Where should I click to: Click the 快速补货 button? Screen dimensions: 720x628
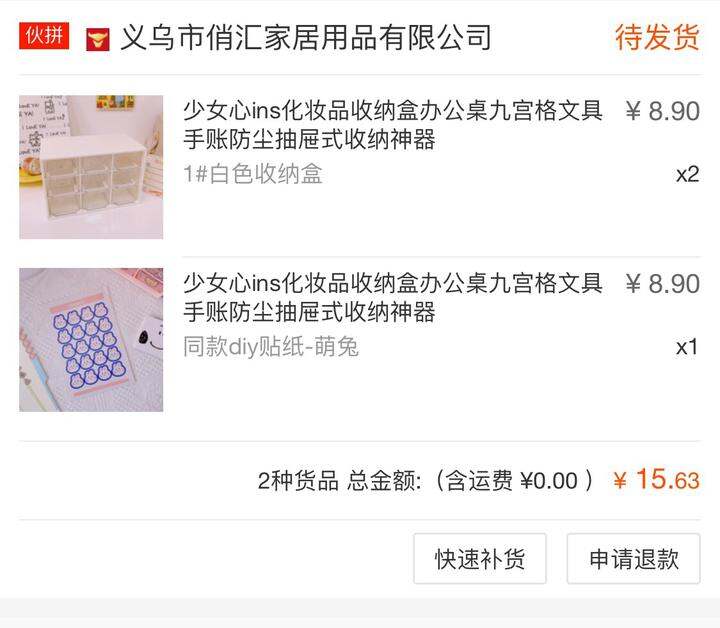pyautogui.click(x=480, y=559)
